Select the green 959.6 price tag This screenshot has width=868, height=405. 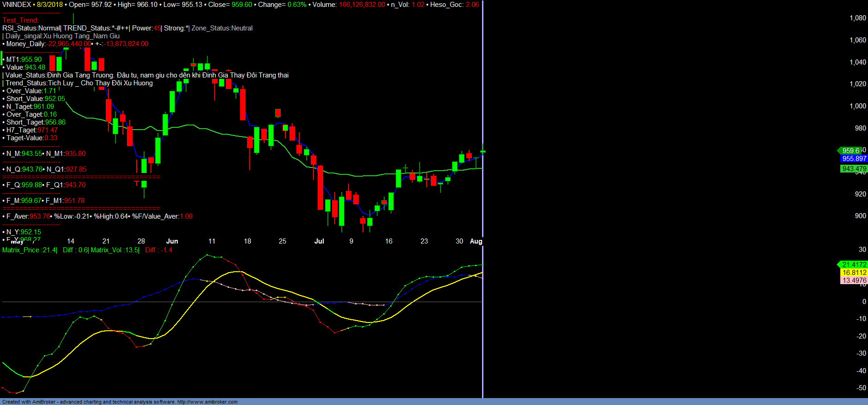(x=850, y=151)
